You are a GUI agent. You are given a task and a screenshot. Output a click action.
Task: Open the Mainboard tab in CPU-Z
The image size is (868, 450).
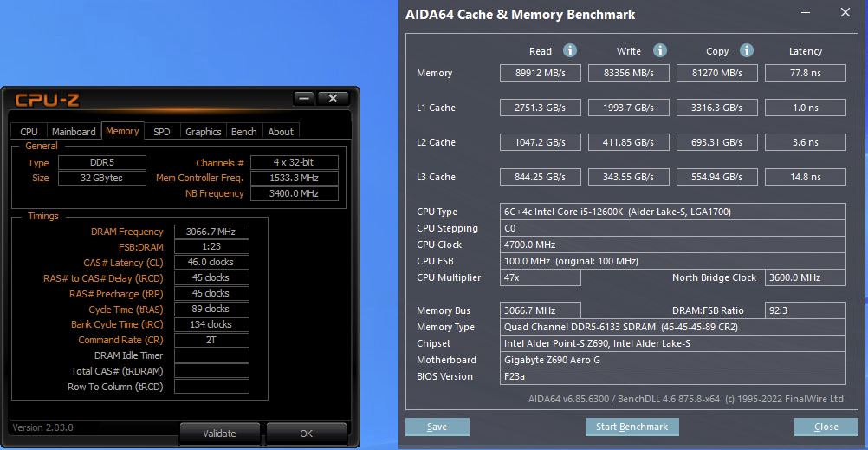74,132
